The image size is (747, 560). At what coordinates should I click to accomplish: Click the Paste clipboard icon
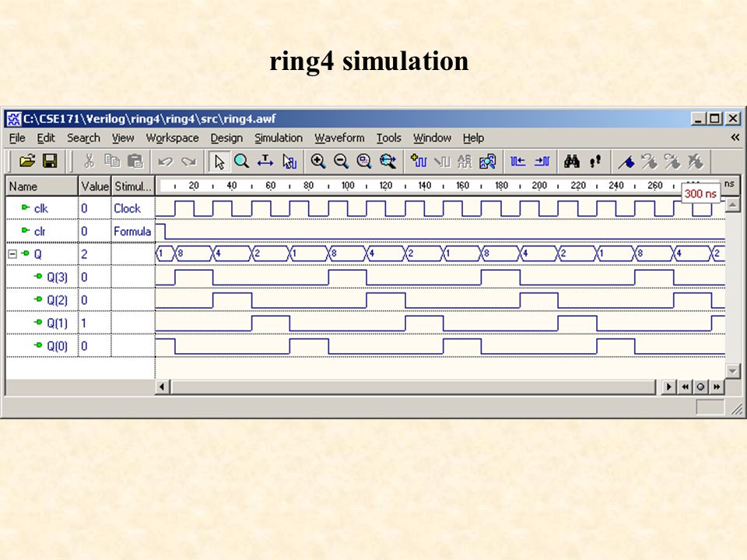135,162
